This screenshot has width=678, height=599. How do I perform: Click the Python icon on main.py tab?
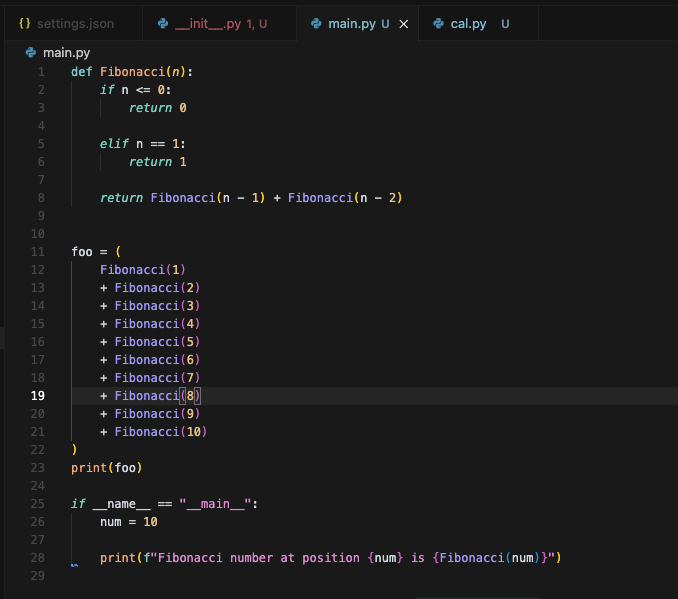316,23
